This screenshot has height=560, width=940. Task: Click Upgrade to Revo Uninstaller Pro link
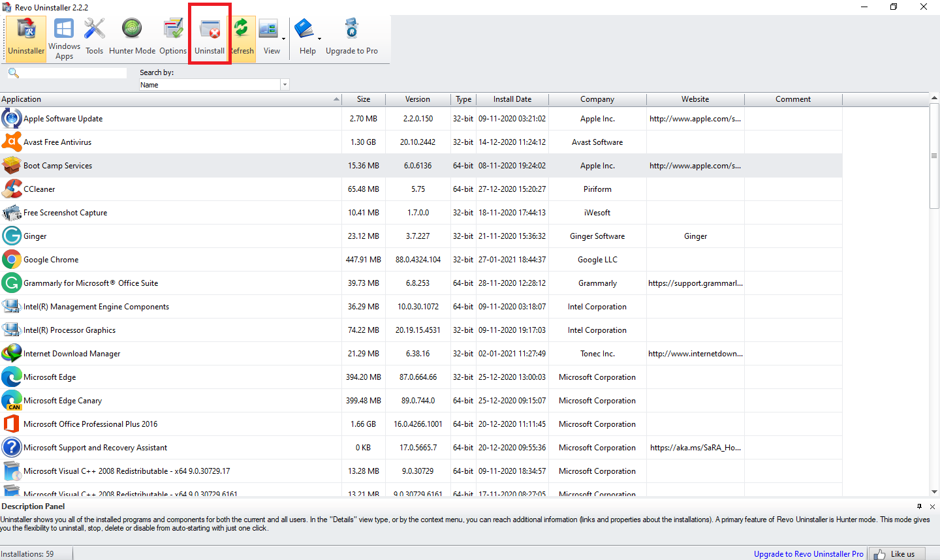[x=809, y=554]
